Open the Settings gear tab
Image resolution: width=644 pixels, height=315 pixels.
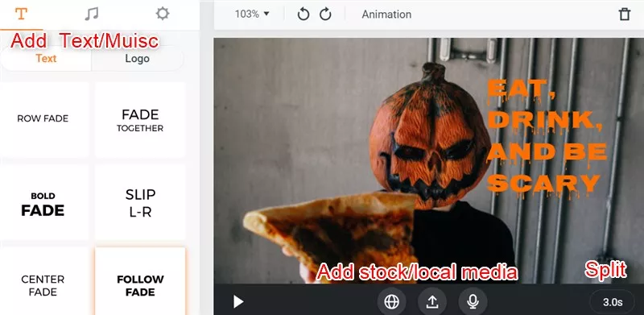[163, 14]
